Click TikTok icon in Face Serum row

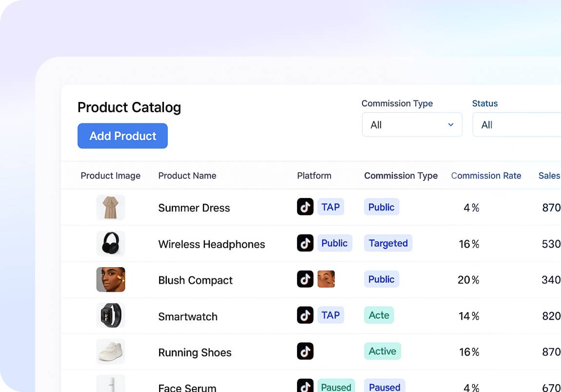(305, 386)
